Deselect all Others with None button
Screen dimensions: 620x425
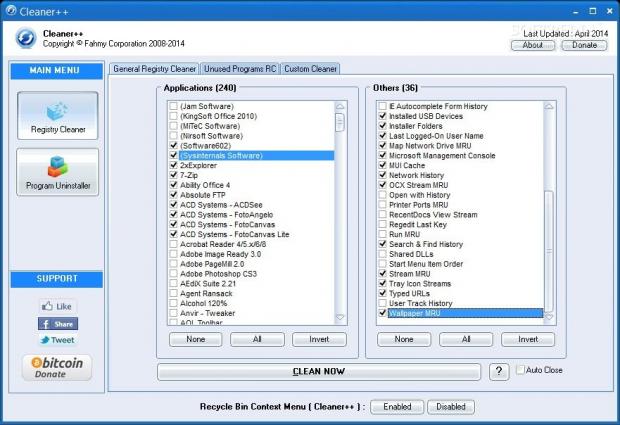coord(404,340)
